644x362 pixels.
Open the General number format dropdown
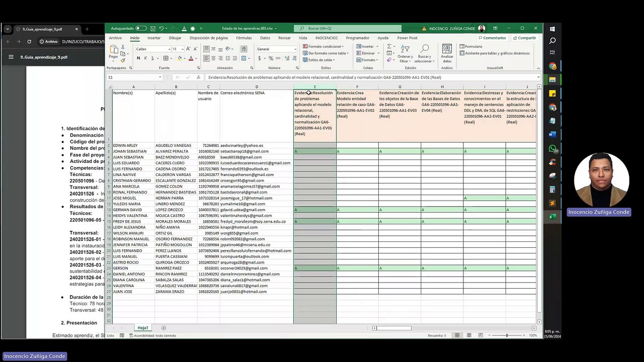(295, 49)
